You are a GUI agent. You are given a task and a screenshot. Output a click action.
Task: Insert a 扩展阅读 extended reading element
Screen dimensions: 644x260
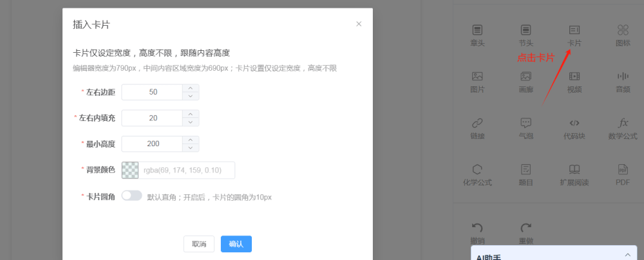574,176
